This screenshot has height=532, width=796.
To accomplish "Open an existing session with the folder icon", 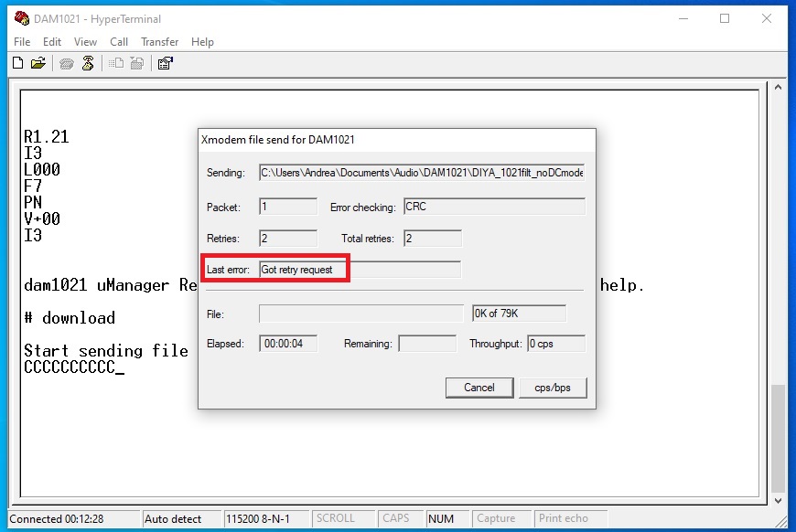I will [38, 63].
